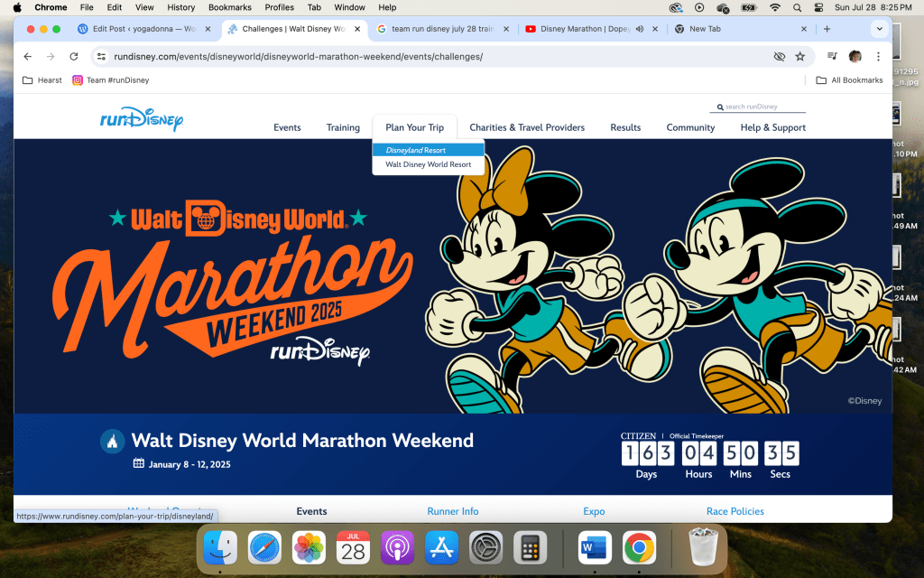This screenshot has height=578, width=924.
Task: Go to the Race Policies link
Action: pos(735,511)
